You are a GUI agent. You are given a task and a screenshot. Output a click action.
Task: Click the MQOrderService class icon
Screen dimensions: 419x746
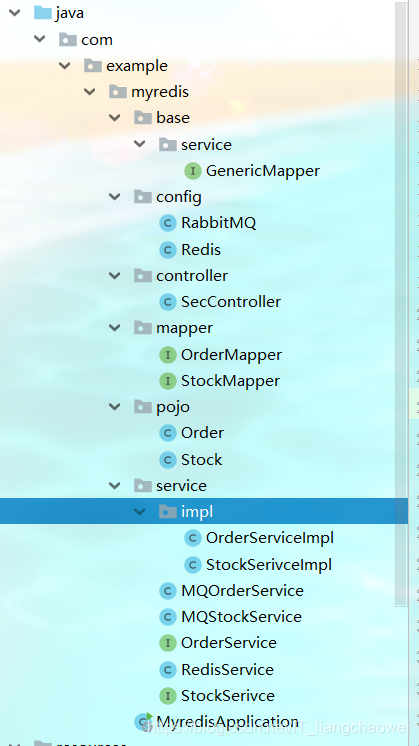(167, 591)
